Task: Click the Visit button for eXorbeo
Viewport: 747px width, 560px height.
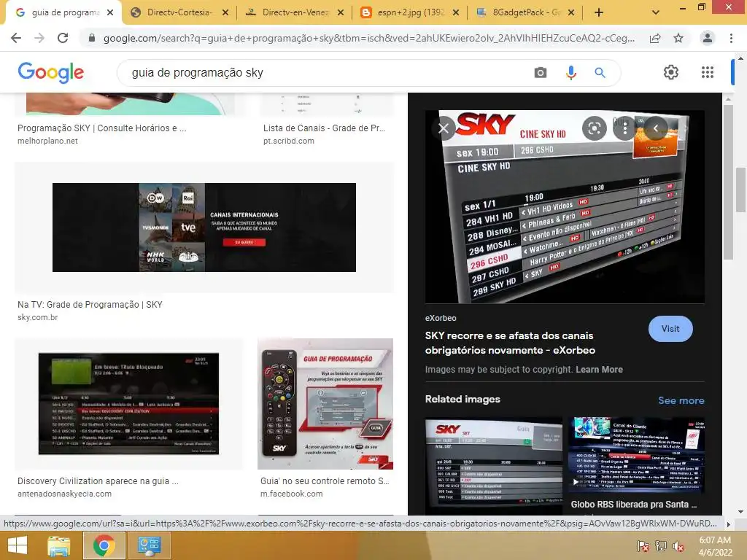Action: click(x=670, y=329)
